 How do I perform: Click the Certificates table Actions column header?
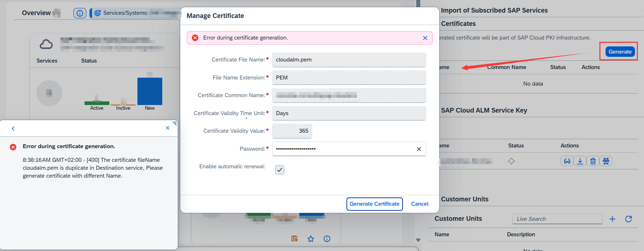590,67
